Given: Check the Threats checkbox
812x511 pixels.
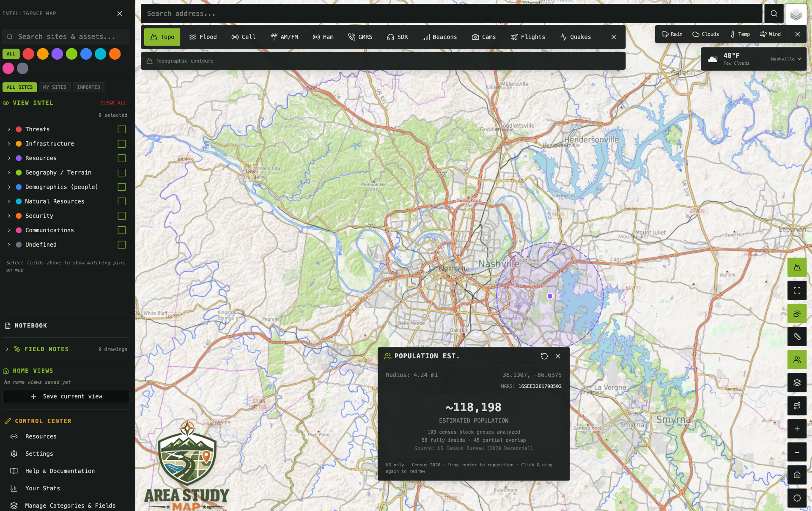Looking at the screenshot, I should [x=121, y=129].
